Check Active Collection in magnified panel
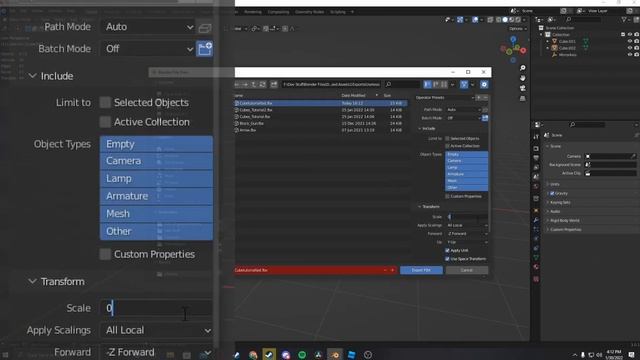640x360 pixels. click(x=105, y=122)
